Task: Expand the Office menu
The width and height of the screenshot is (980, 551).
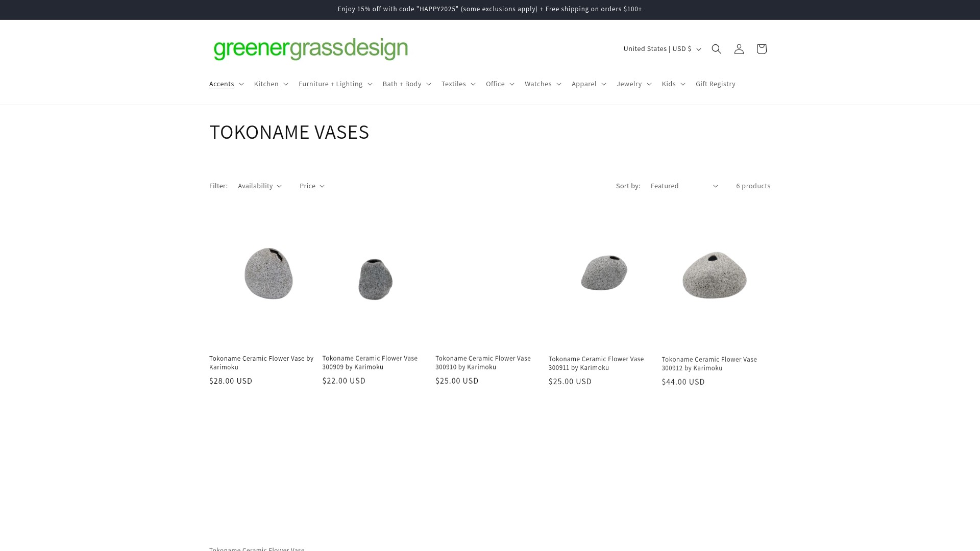Action: tap(500, 84)
